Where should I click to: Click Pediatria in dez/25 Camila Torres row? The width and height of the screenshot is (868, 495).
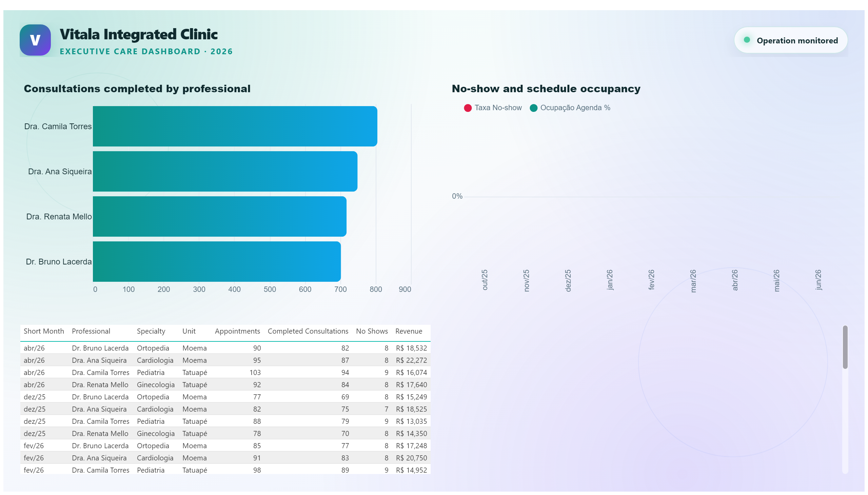pyautogui.click(x=151, y=421)
